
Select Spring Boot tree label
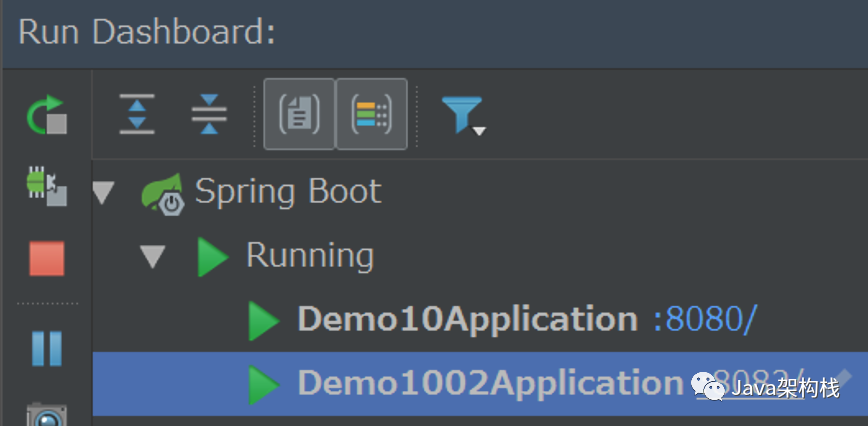tap(288, 192)
